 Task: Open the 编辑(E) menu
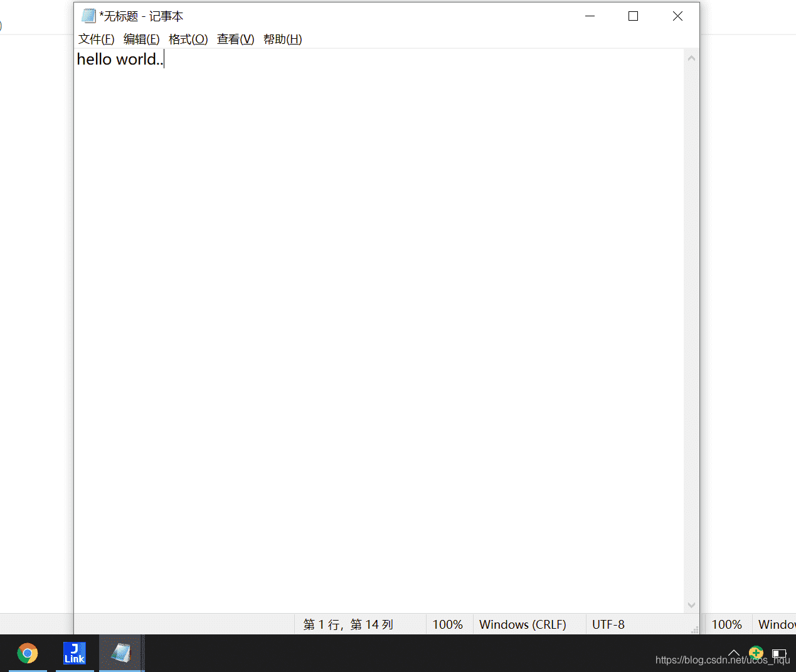click(x=141, y=39)
